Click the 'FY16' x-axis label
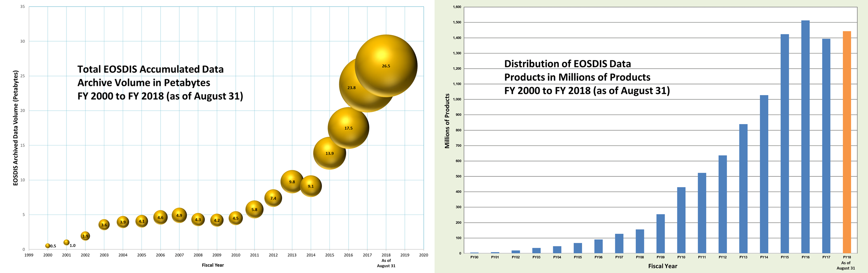Image resolution: width=868 pixels, height=273 pixels. coord(805,257)
